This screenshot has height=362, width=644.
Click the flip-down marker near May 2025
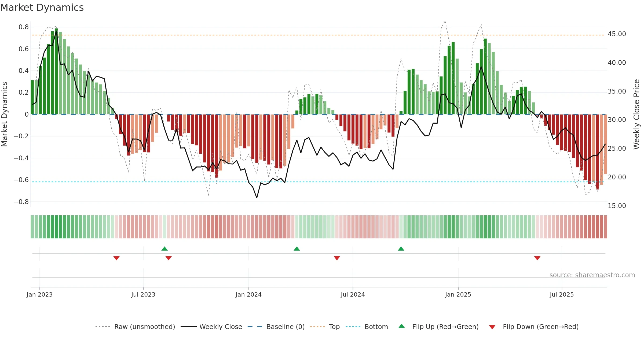click(x=537, y=258)
